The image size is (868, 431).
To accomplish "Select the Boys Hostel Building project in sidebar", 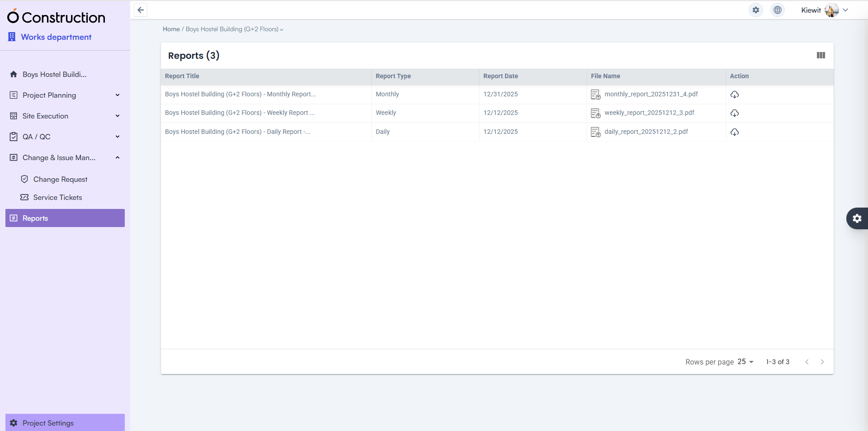I will [54, 74].
